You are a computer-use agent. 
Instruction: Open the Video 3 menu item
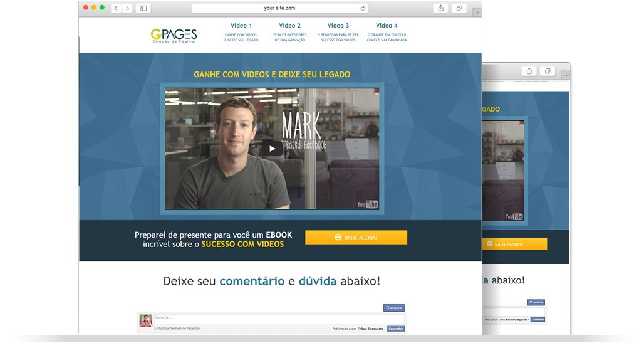point(338,26)
